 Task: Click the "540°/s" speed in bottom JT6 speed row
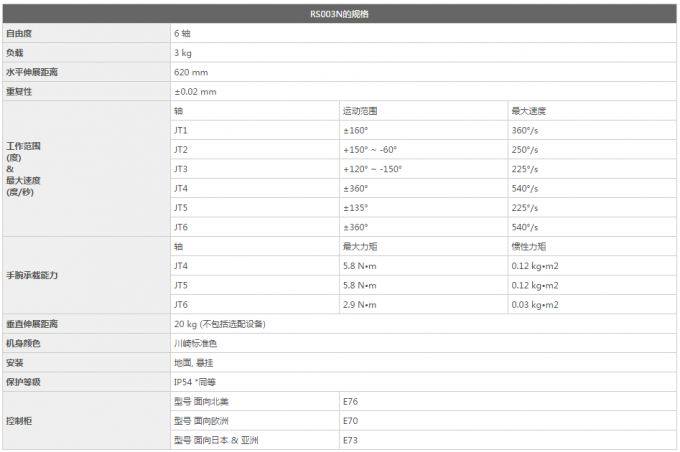point(525,227)
